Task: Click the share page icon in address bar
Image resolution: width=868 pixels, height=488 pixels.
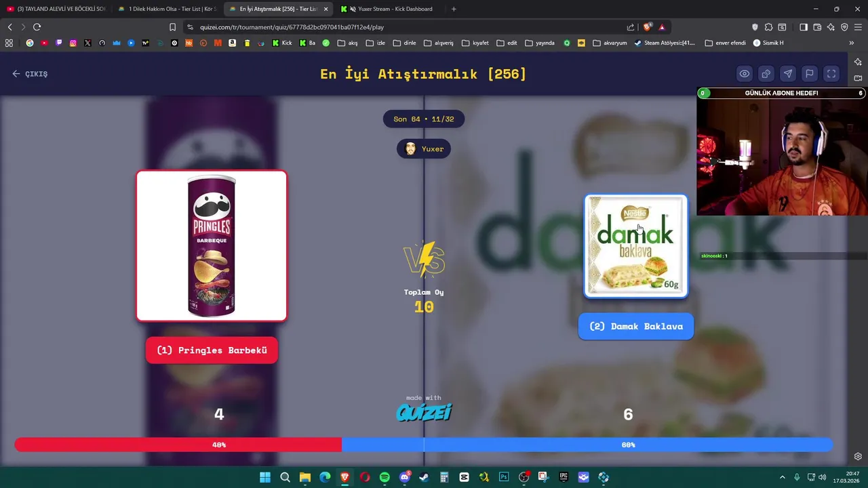Action: 631,27
